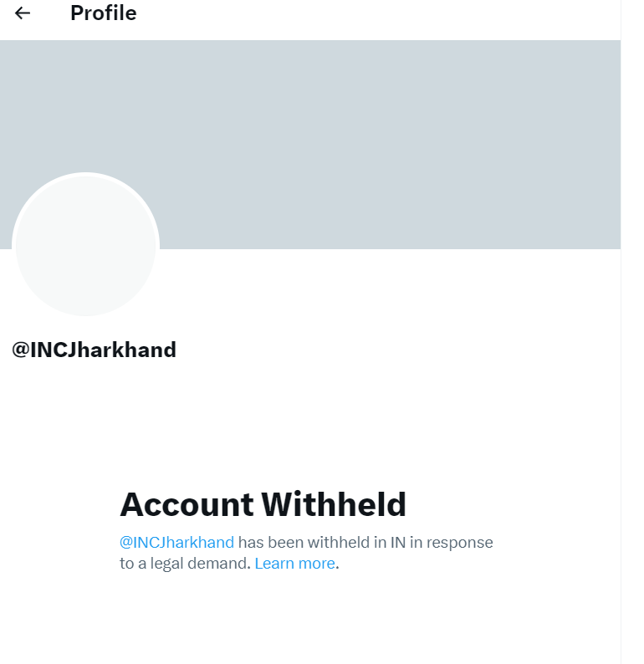
Task: Click the back arrow icon
Action: [x=23, y=13]
